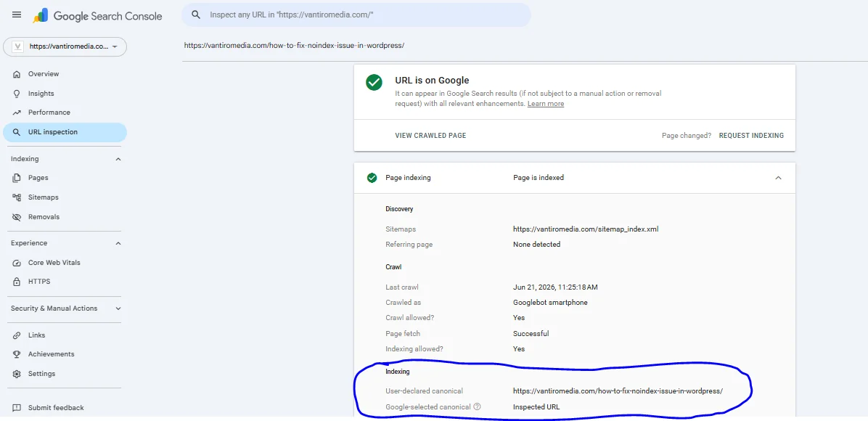This screenshot has width=868, height=421.
Task: Click the search magnifier icon in URL bar
Action: (195, 15)
